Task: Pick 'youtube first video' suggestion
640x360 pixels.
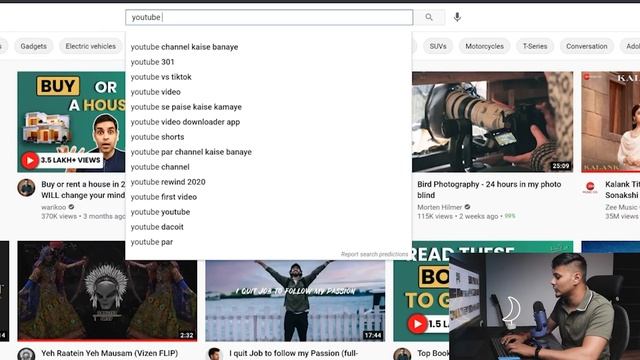Action: 268,197
